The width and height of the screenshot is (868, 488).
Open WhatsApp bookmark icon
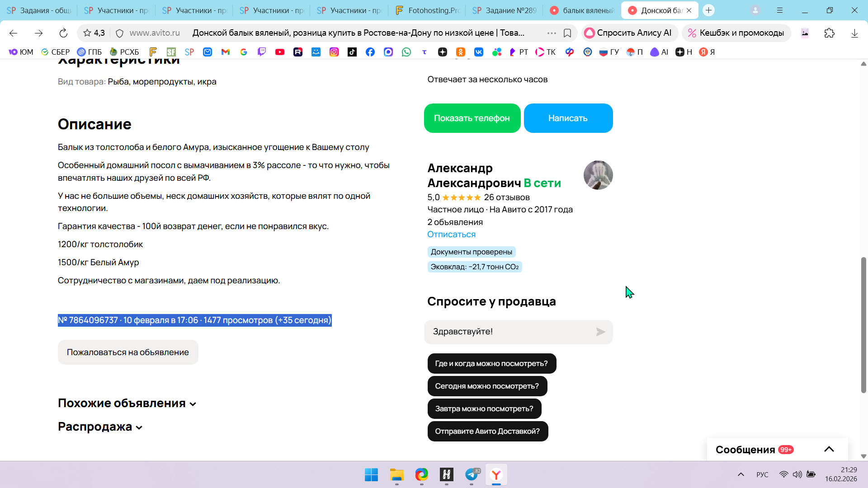[x=406, y=52]
